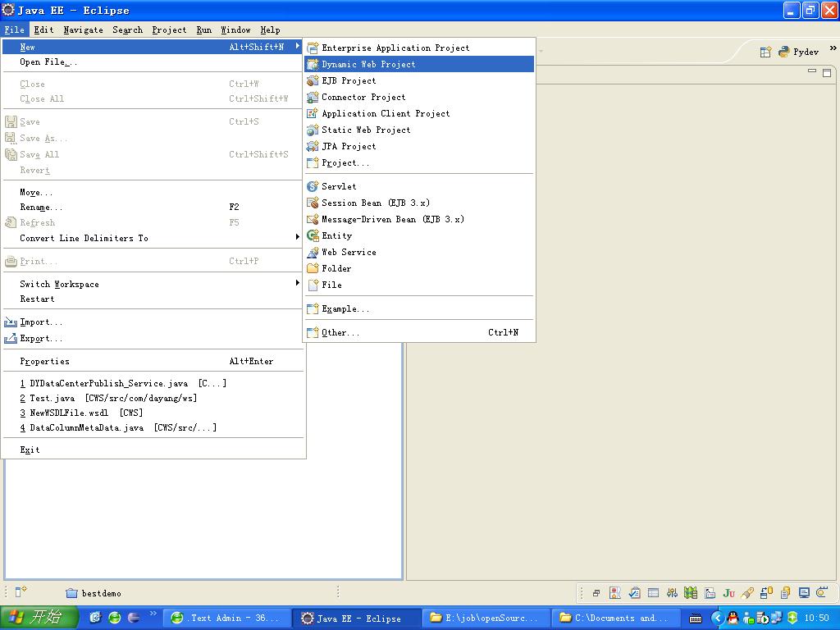Open the Edit menu
Screen dimensions: 840x630
44,30
